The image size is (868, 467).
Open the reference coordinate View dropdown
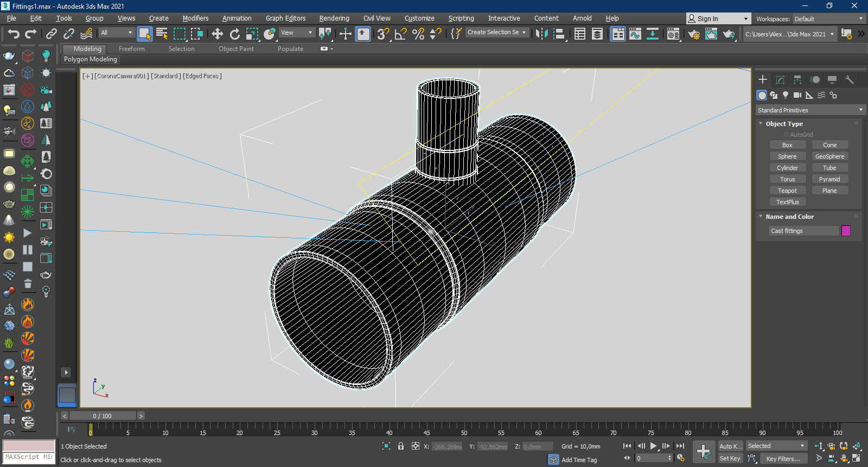point(297,33)
